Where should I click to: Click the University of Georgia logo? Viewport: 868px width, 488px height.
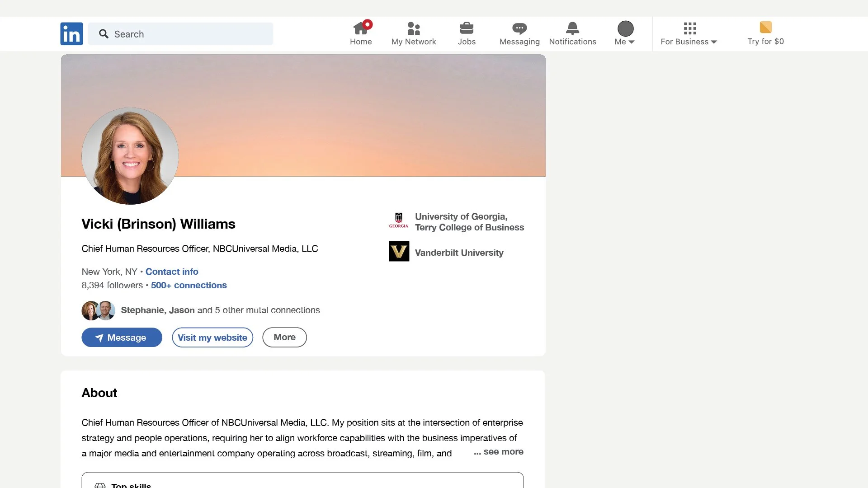(x=399, y=221)
